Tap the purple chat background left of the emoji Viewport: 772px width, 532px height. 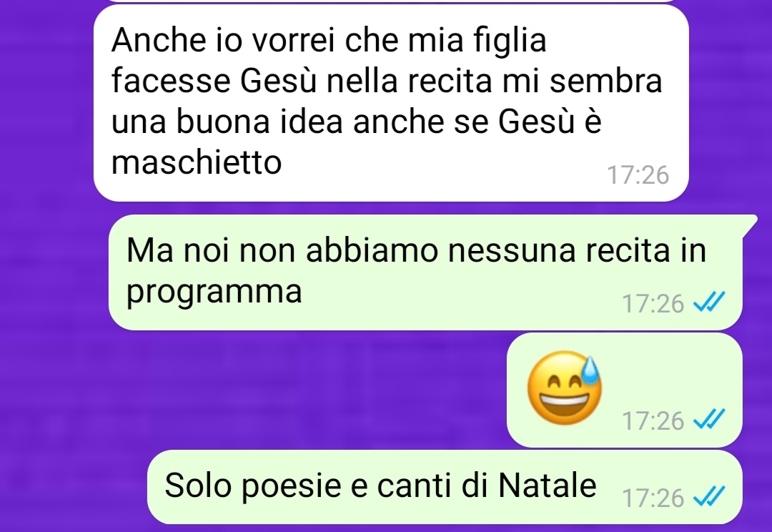pyautogui.click(x=295, y=389)
